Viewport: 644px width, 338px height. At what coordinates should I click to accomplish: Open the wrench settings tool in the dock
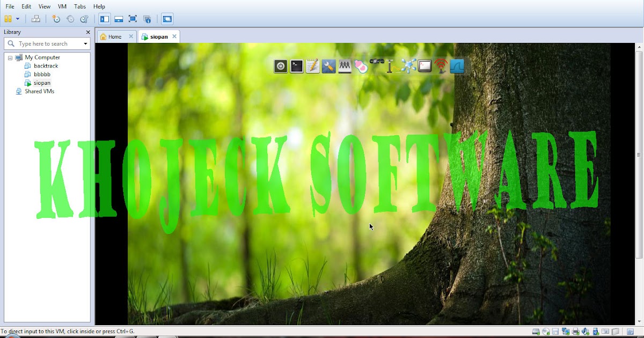point(328,66)
